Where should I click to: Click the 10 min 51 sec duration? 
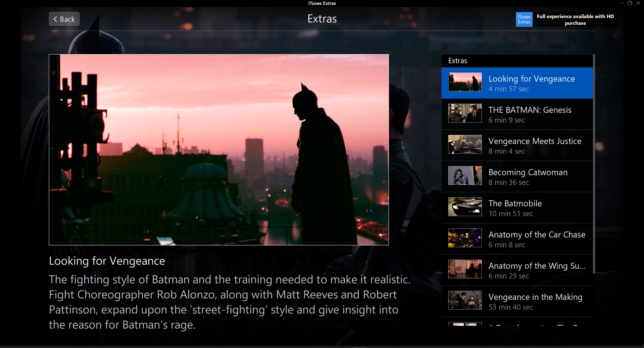pos(511,214)
